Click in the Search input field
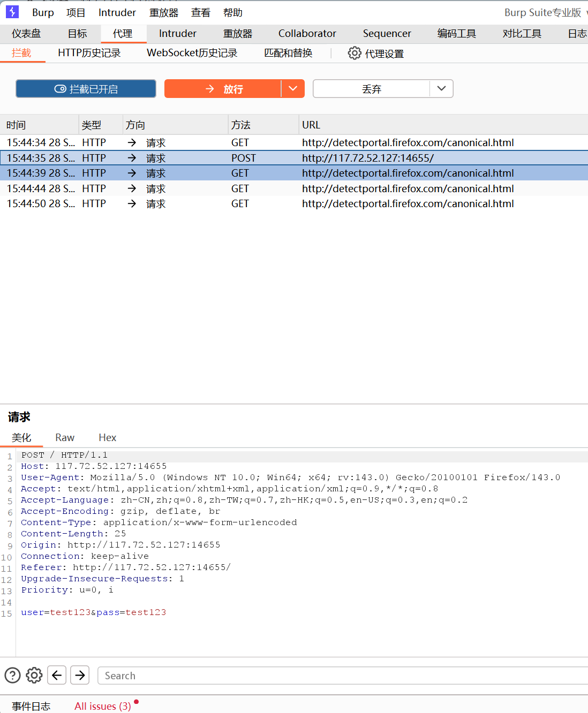 click(343, 676)
